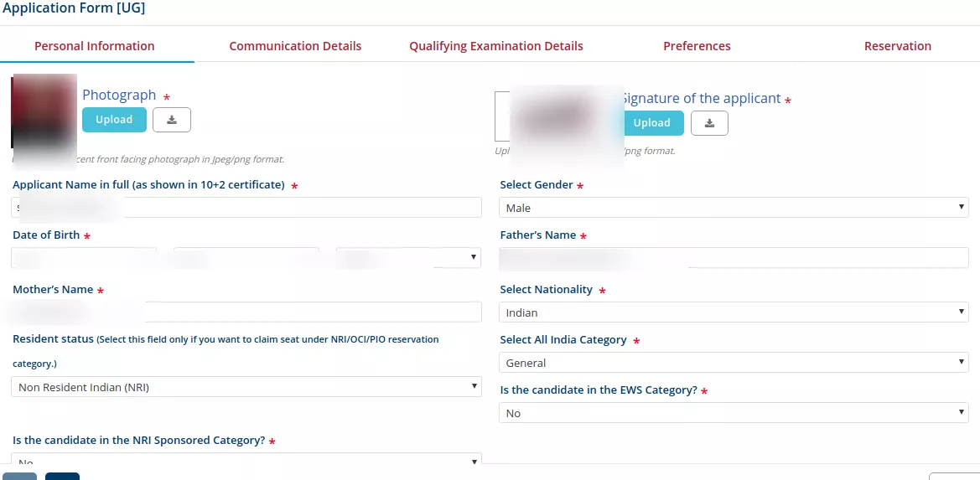Expand the NRI Sponsored Category dropdown
The height and width of the screenshot is (480, 980).
click(246, 459)
